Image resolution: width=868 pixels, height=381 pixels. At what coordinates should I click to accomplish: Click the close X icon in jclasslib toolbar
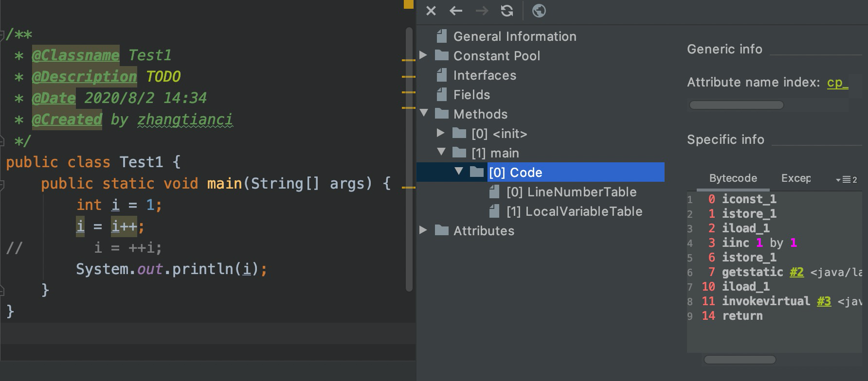pyautogui.click(x=431, y=11)
